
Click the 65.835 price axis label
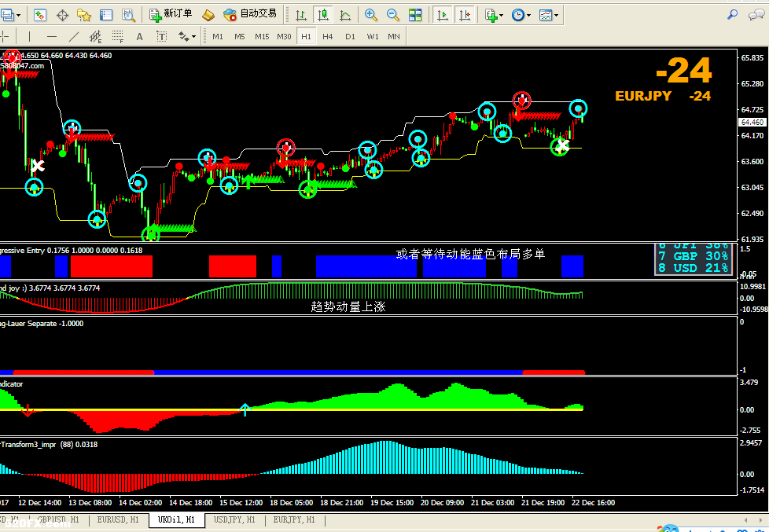752,58
